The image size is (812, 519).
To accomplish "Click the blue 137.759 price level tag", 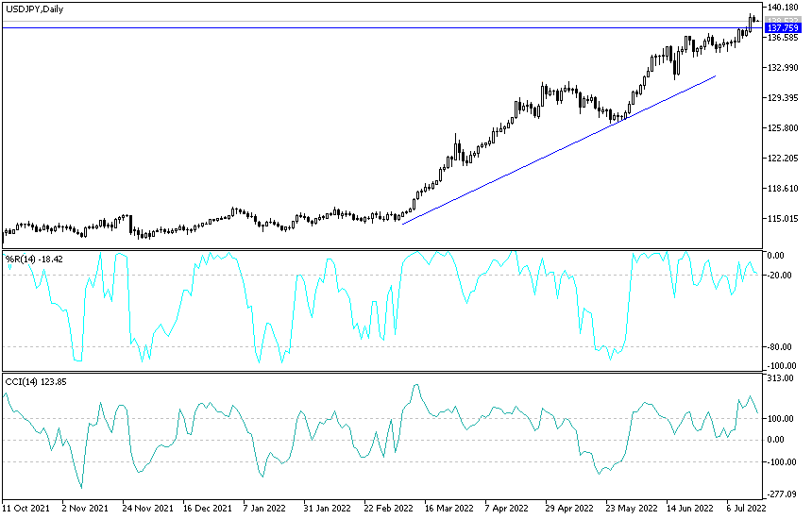I will pos(782,28).
